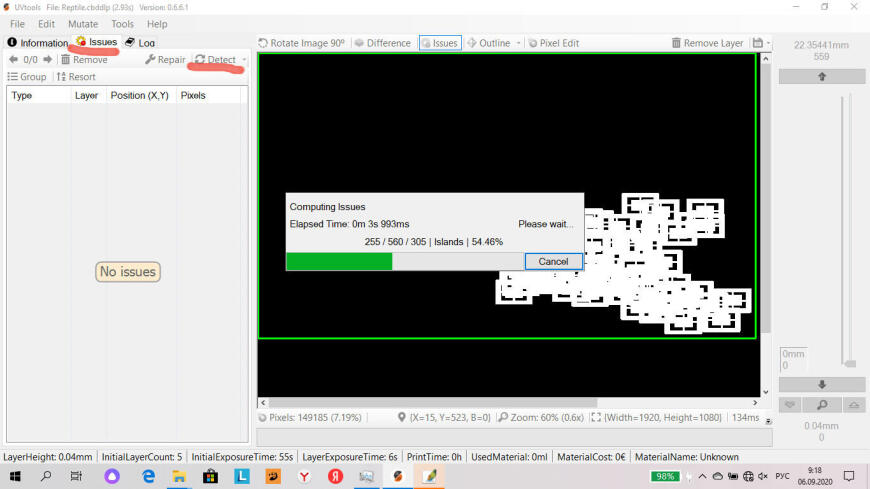Toggle the Difference view button
The width and height of the screenshot is (870, 489).
pos(383,43)
